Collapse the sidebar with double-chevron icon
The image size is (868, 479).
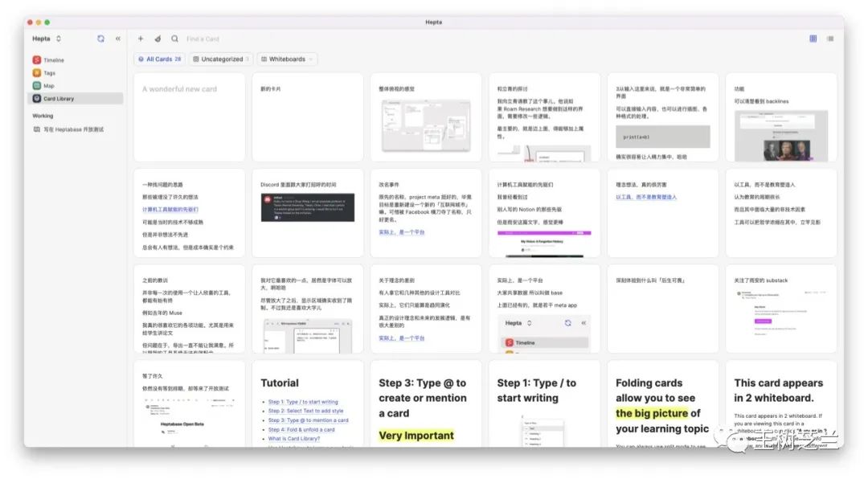118,39
